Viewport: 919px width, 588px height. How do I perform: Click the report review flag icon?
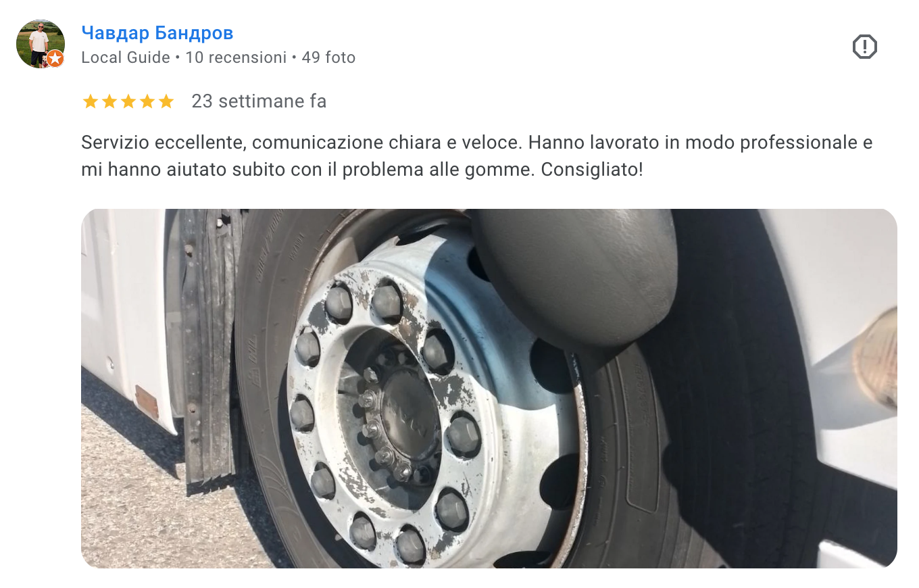point(864,47)
